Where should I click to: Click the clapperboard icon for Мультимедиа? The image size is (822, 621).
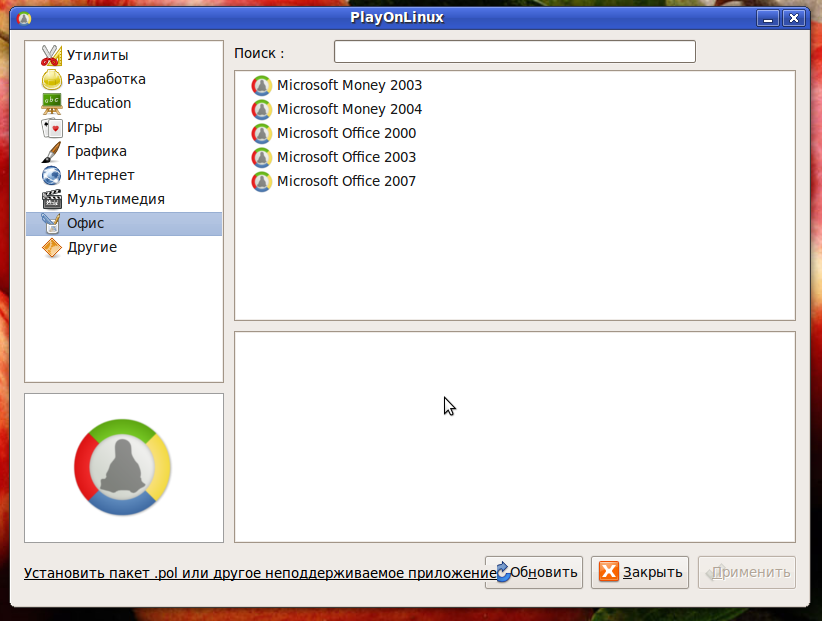(x=51, y=199)
